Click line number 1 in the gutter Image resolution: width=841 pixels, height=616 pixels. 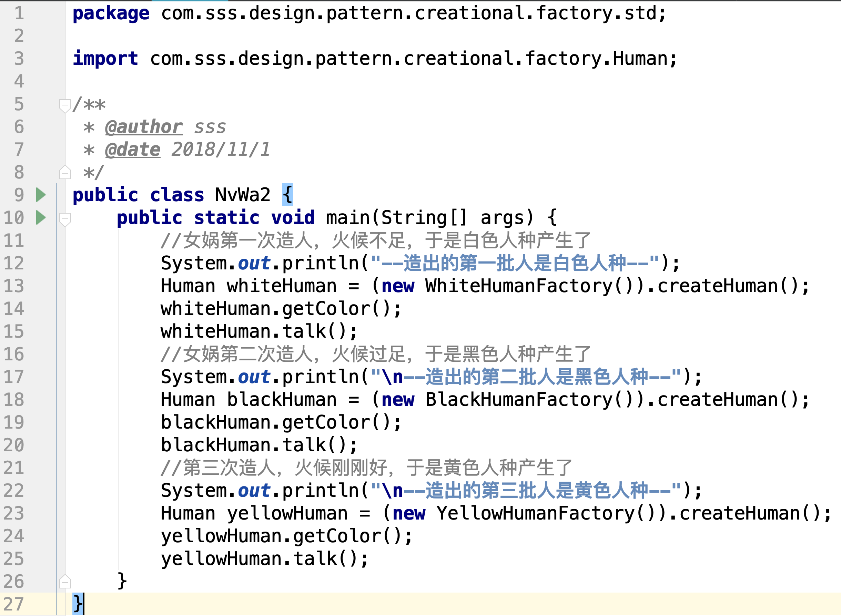pyautogui.click(x=19, y=13)
